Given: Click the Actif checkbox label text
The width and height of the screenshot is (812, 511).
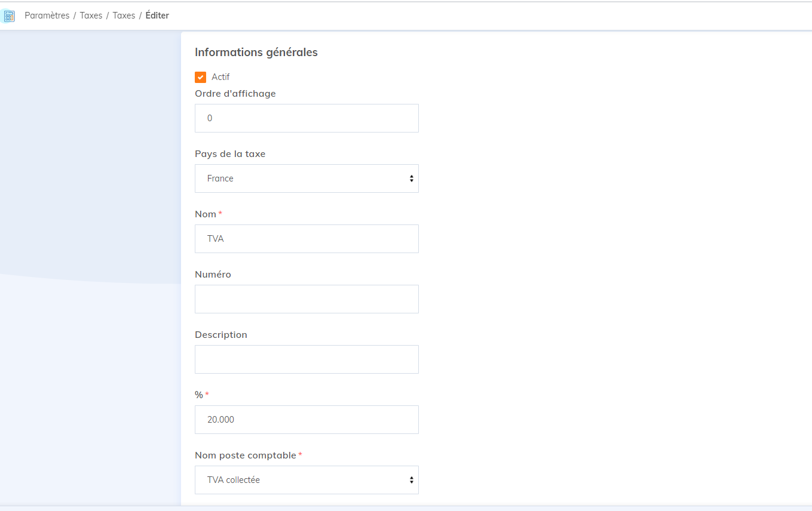Looking at the screenshot, I should 220,77.
